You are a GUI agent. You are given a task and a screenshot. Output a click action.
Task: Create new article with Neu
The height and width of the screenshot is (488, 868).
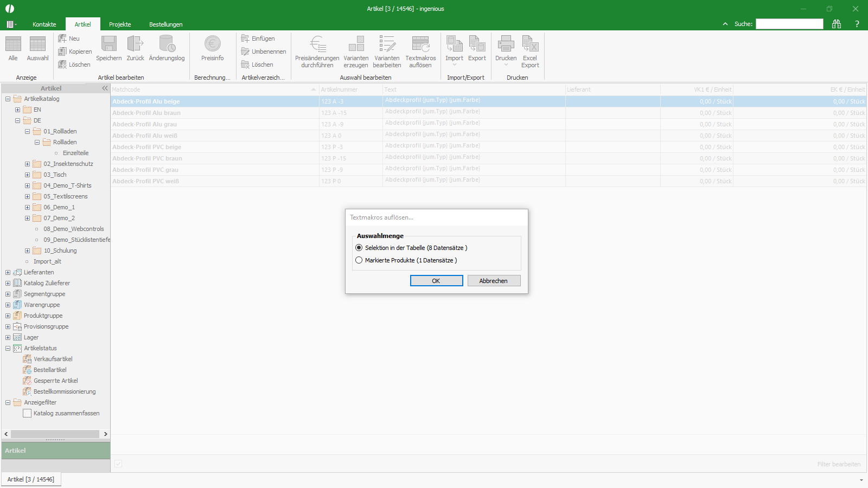[x=69, y=38]
